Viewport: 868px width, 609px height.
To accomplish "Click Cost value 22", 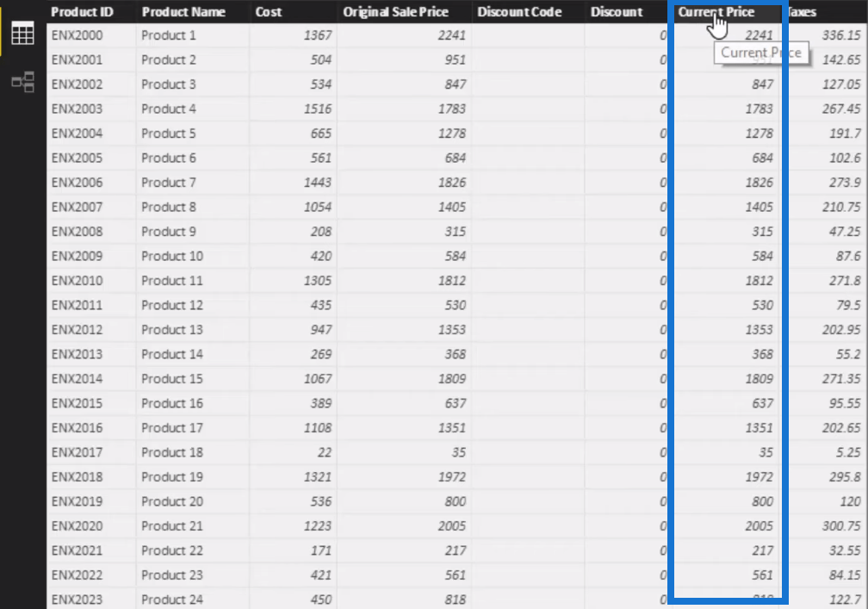I will click(x=325, y=452).
